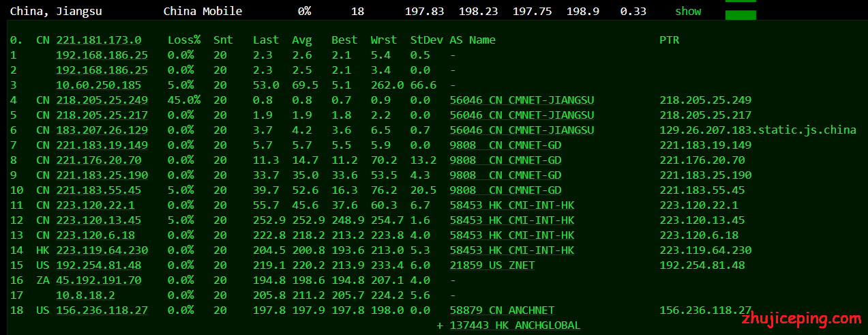Viewport: 868px width, 335px height.
Task: Open 192.168.186.25 link on hop 1
Action: point(102,55)
